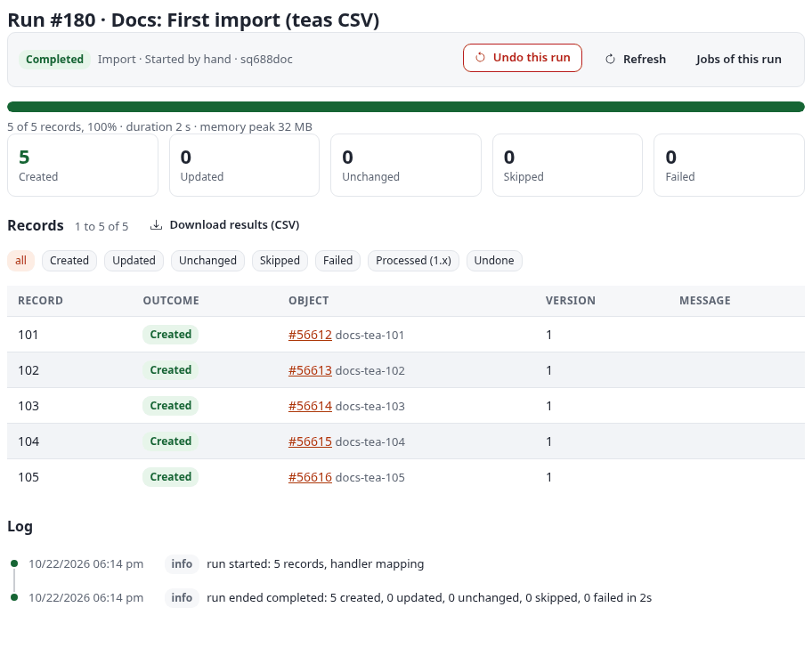Click the Unchanged stat card
Viewport: 812px width, 664px height.
(x=406, y=165)
